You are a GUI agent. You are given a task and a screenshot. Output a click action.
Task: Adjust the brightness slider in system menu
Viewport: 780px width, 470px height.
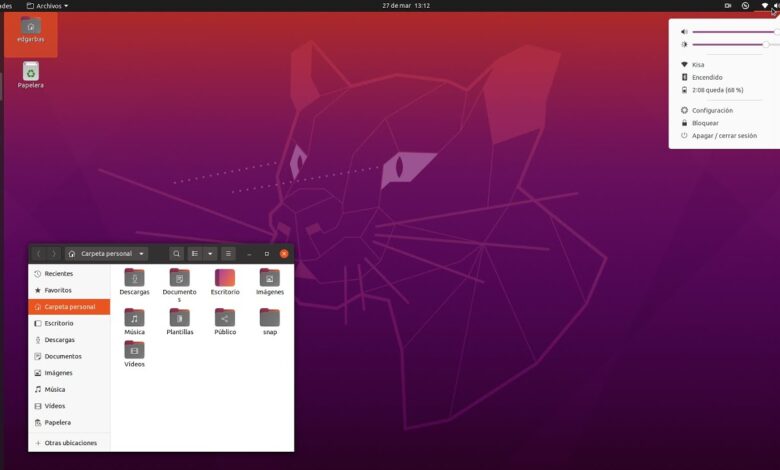coord(736,45)
